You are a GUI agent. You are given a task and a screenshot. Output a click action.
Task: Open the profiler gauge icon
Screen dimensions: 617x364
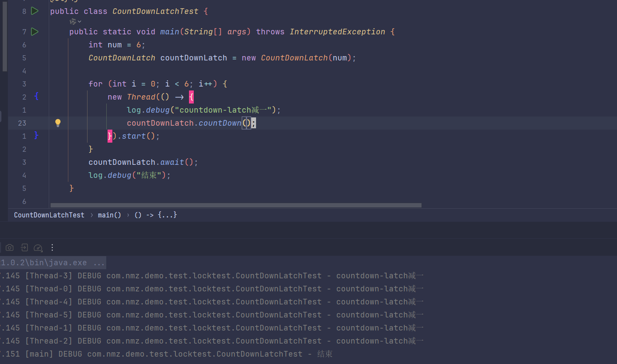pos(38,247)
